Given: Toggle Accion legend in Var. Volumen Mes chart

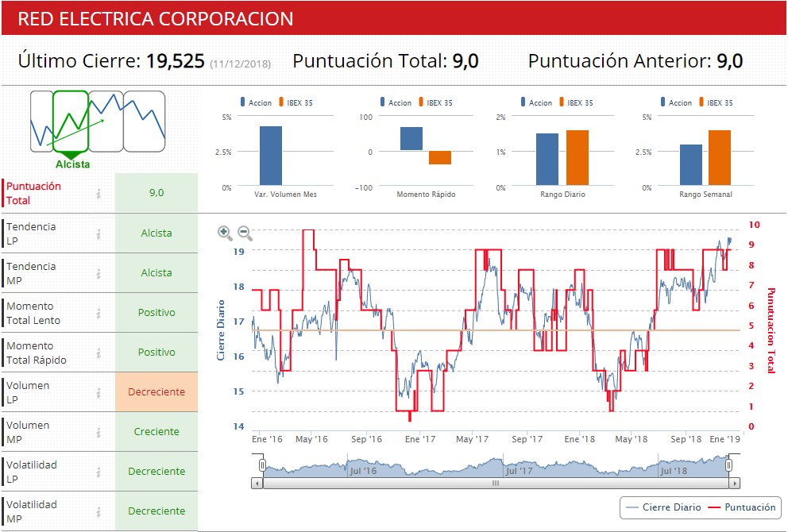Looking at the screenshot, I should 257,102.
